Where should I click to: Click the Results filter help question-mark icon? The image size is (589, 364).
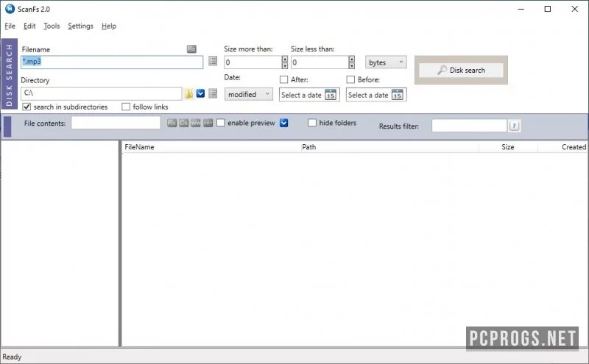[514, 126]
